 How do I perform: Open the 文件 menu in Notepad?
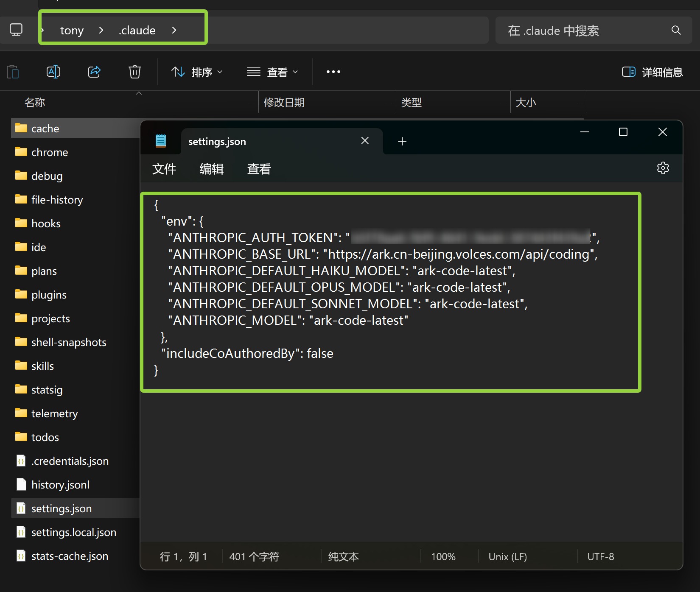(164, 169)
